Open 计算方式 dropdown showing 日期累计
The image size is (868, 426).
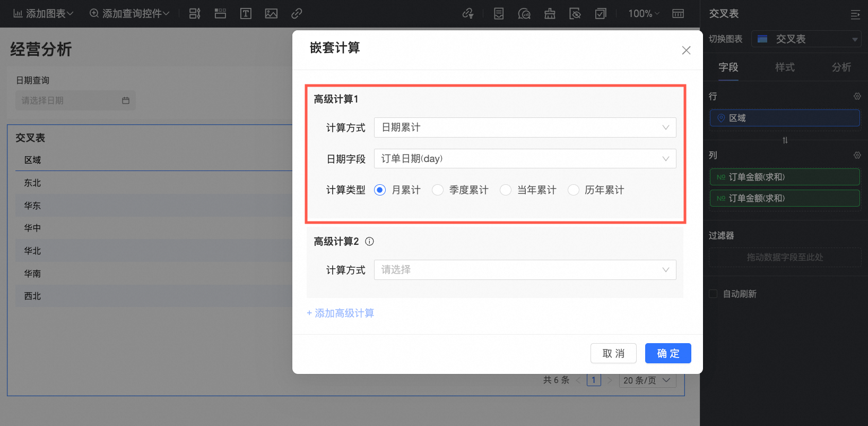point(525,127)
